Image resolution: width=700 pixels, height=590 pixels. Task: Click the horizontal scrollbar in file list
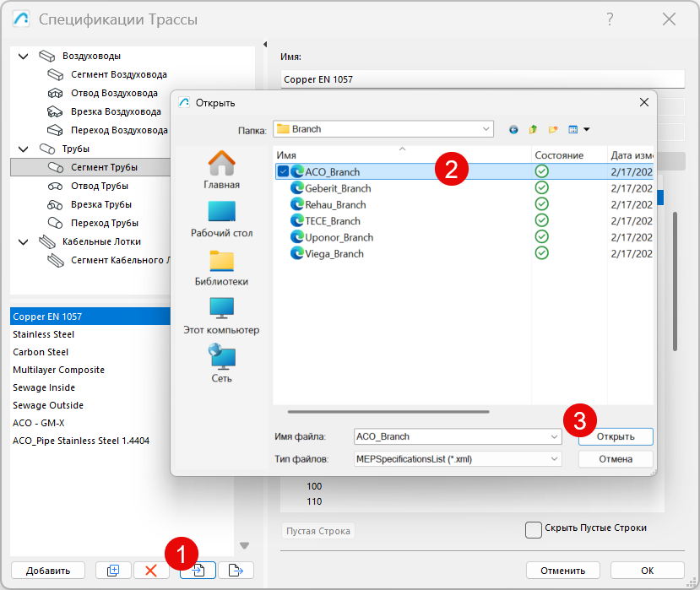388,413
